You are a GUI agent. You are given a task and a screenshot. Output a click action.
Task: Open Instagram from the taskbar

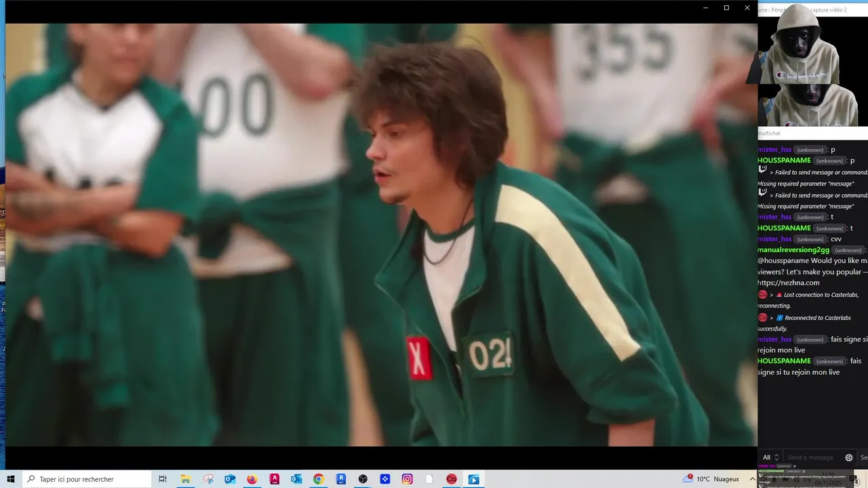coord(407,479)
